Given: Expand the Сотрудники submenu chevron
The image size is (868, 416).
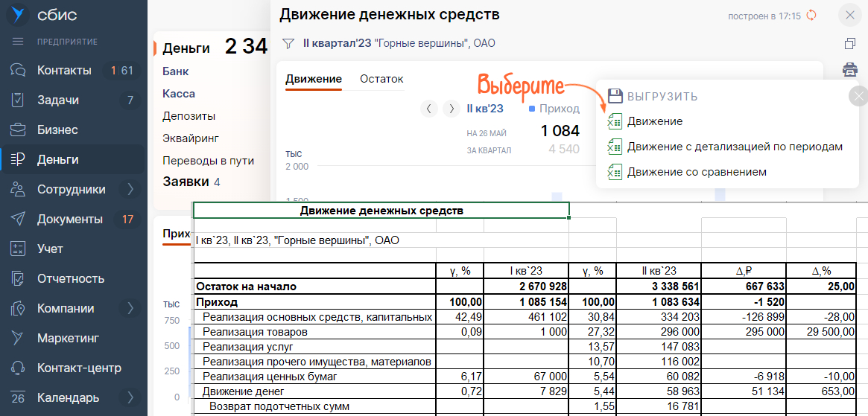Looking at the screenshot, I should point(130,190).
